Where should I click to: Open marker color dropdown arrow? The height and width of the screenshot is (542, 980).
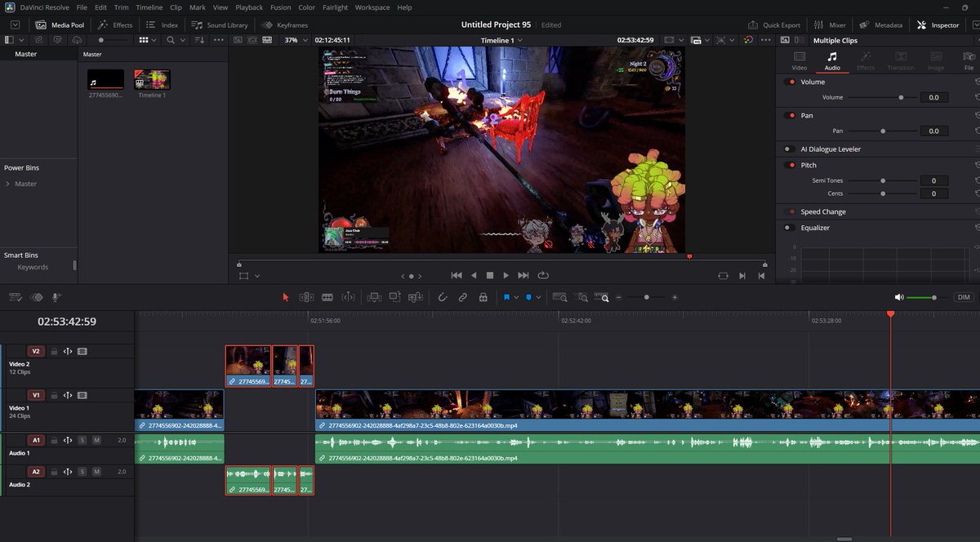click(538, 298)
